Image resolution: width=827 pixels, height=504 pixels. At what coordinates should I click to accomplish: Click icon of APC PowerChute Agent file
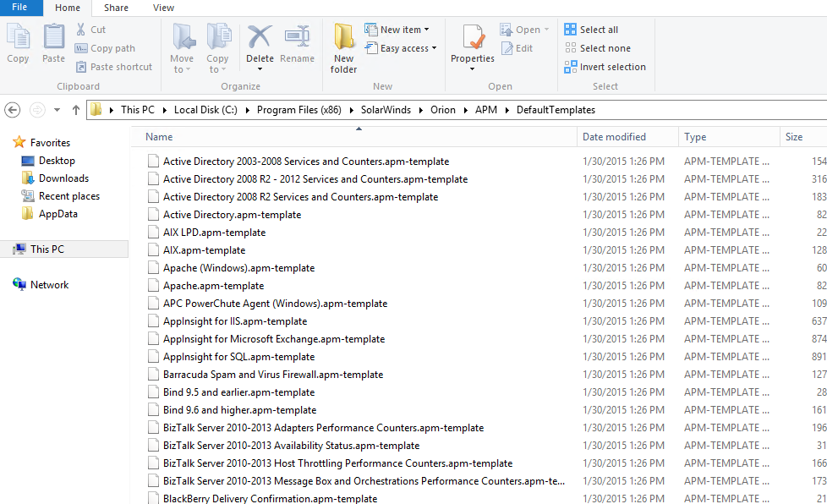(153, 304)
